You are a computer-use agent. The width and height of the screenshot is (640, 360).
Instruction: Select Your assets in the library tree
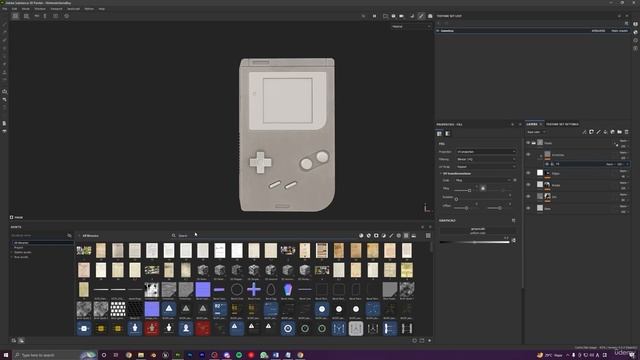pyautogui.click(x=22, y=257)
